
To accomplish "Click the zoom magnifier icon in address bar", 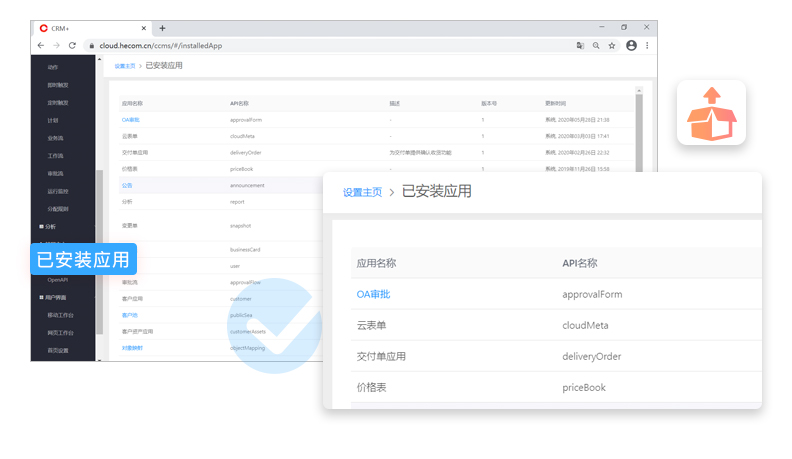I will click(596, 46).
